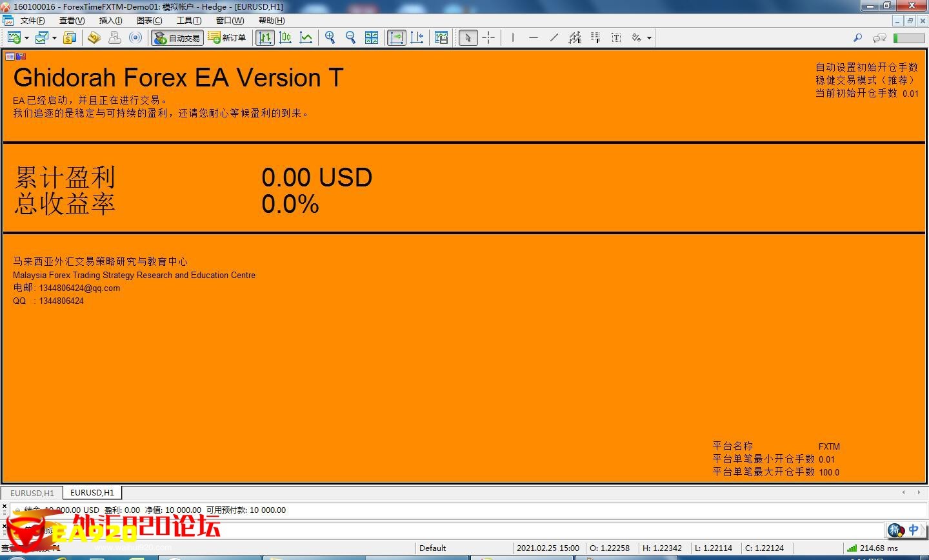Select the crosshair tool
The image size is (929, 560).
click(x=488, y=38)
